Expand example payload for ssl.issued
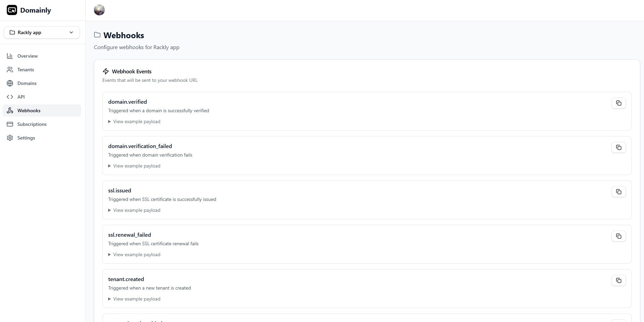 [x=134, y=210]
